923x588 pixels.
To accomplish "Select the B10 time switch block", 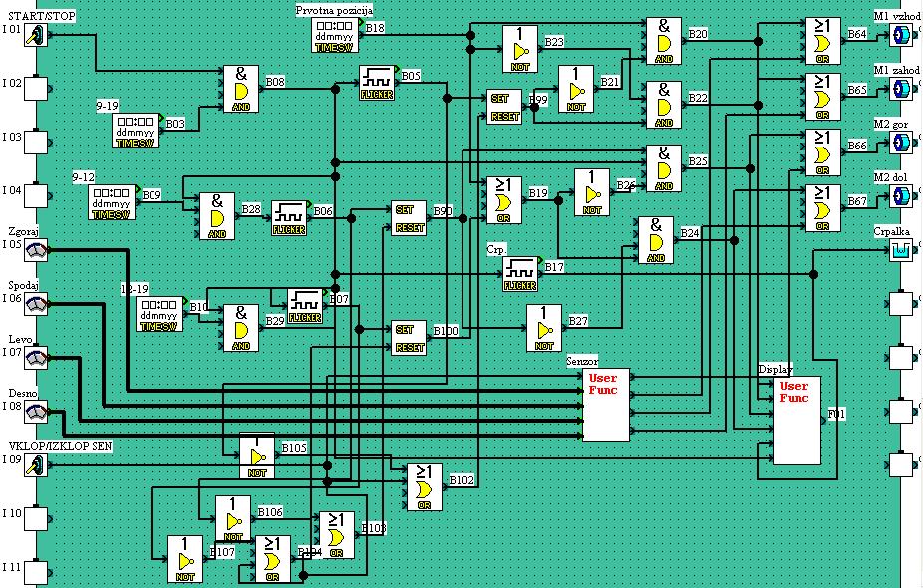I will point(159,314).
